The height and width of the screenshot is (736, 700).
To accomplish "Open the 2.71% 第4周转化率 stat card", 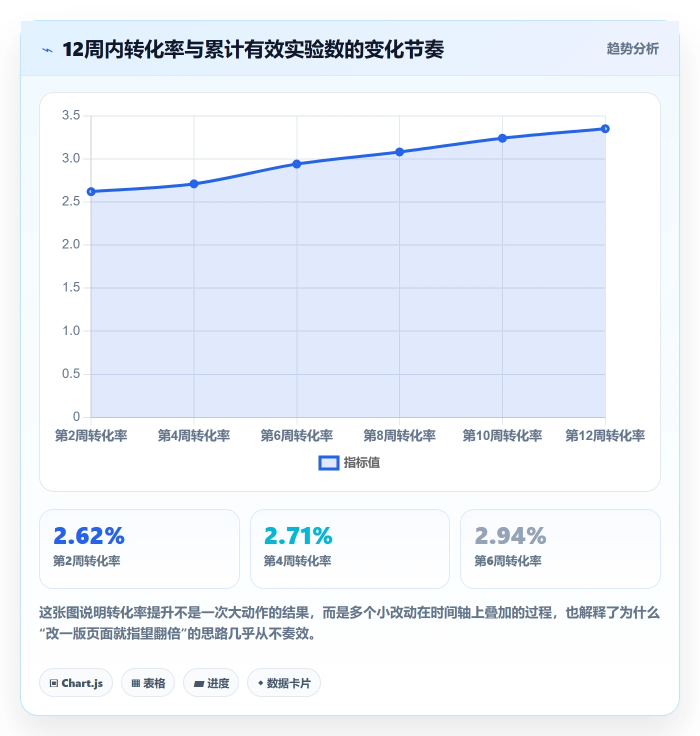I will 350,549.
